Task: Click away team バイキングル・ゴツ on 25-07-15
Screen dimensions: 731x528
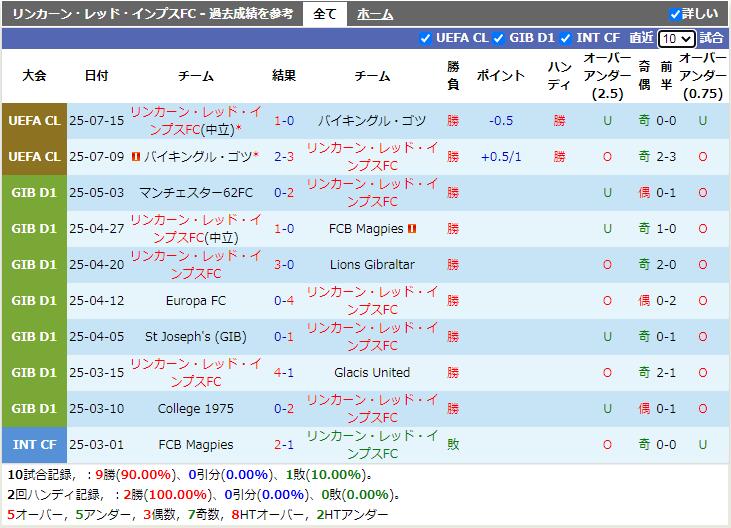Action: (372, 121)
